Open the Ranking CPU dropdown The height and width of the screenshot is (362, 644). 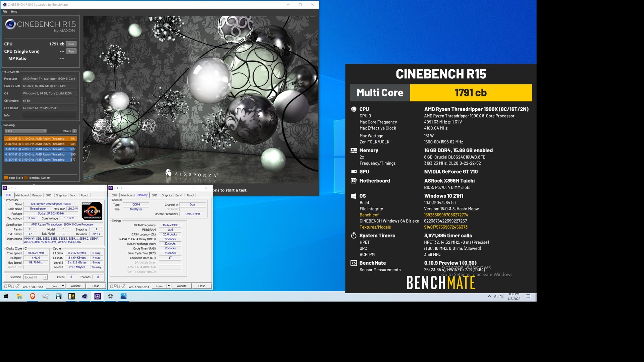click(x=25, y=131)
